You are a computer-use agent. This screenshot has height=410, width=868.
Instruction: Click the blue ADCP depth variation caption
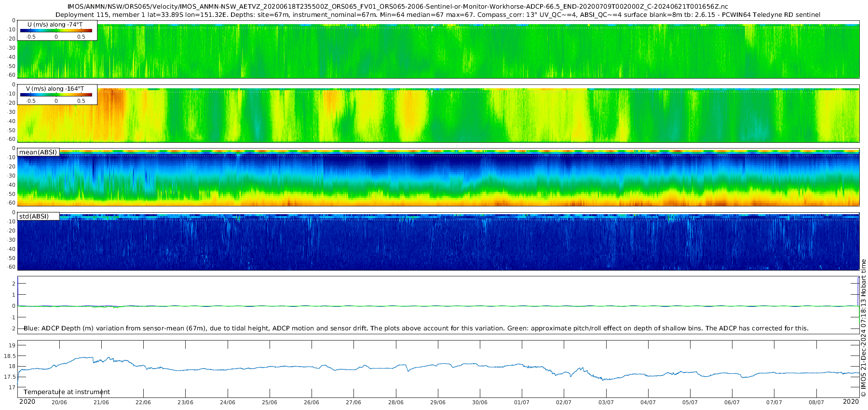point(416,328)
